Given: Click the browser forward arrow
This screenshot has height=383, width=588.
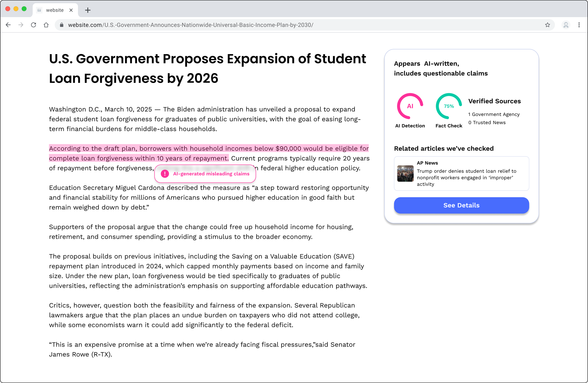Looking at the screenshot, I should point(21,25).
